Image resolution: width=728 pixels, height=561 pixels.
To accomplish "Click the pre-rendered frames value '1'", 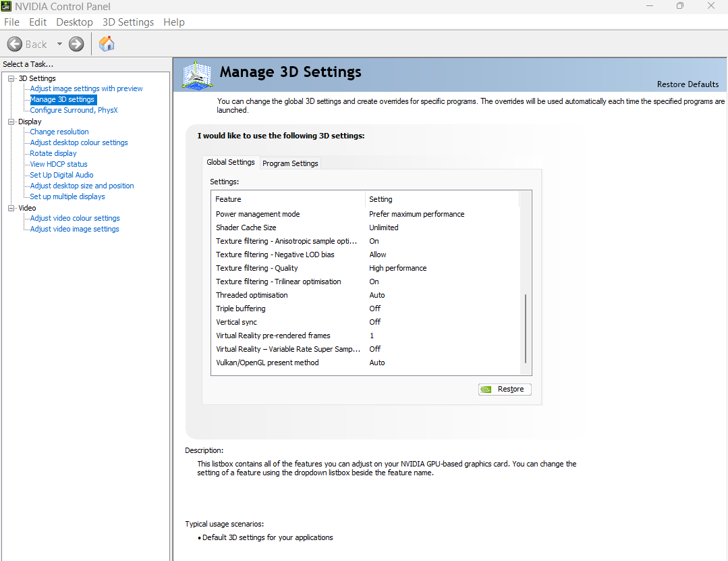I will tap(372, 336).
